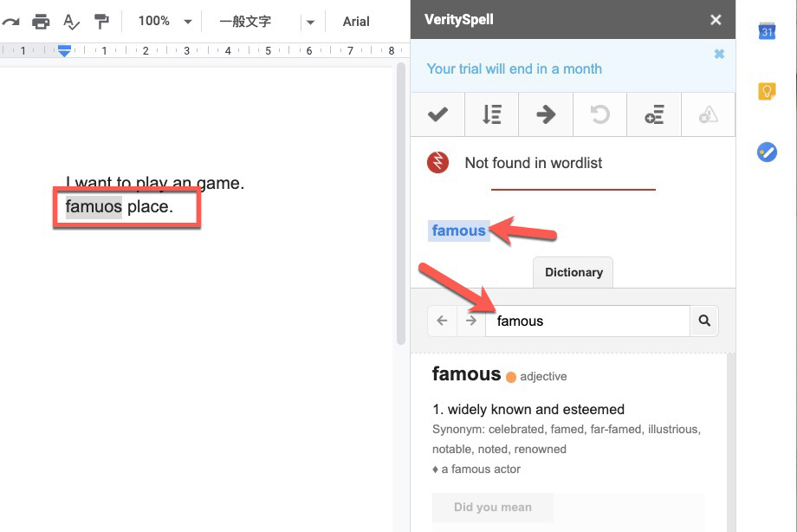Switch to the Dictionary tab

coord(573,272)
